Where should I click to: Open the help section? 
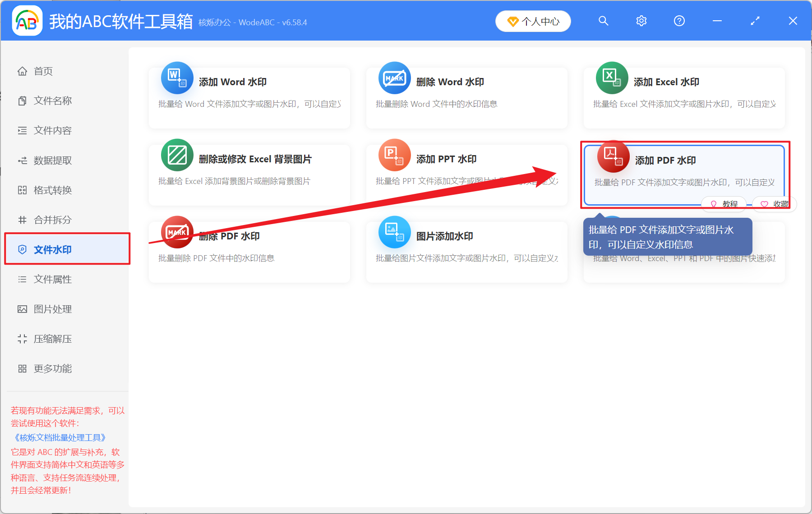[x=679, y=21]
